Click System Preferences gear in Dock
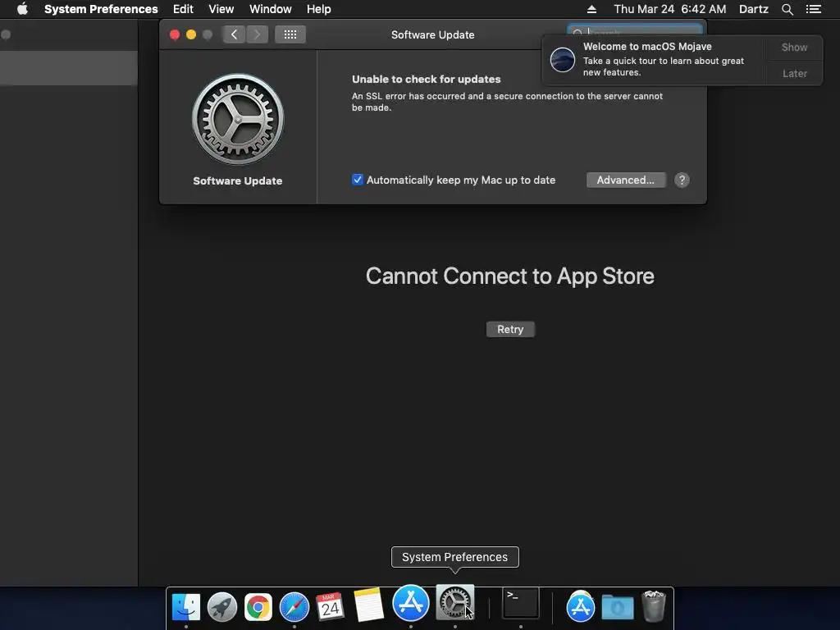The image size is (840, 630). pos(454,603)
